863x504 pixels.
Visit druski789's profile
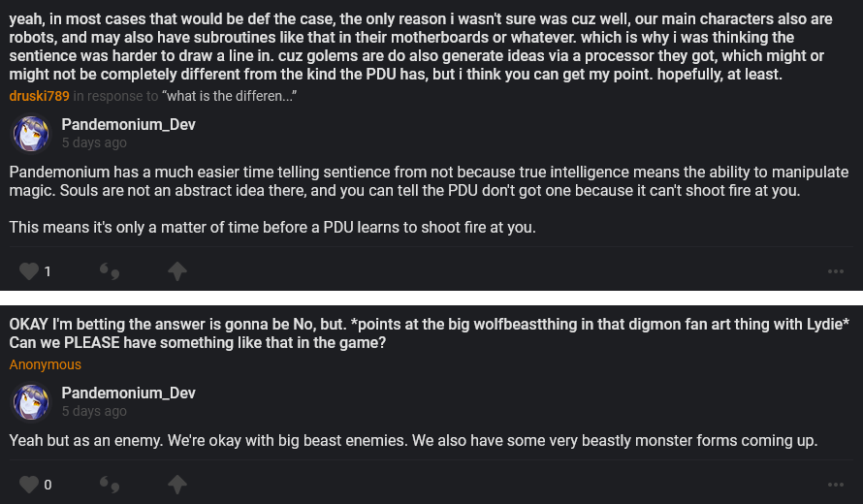pos(39,96)
